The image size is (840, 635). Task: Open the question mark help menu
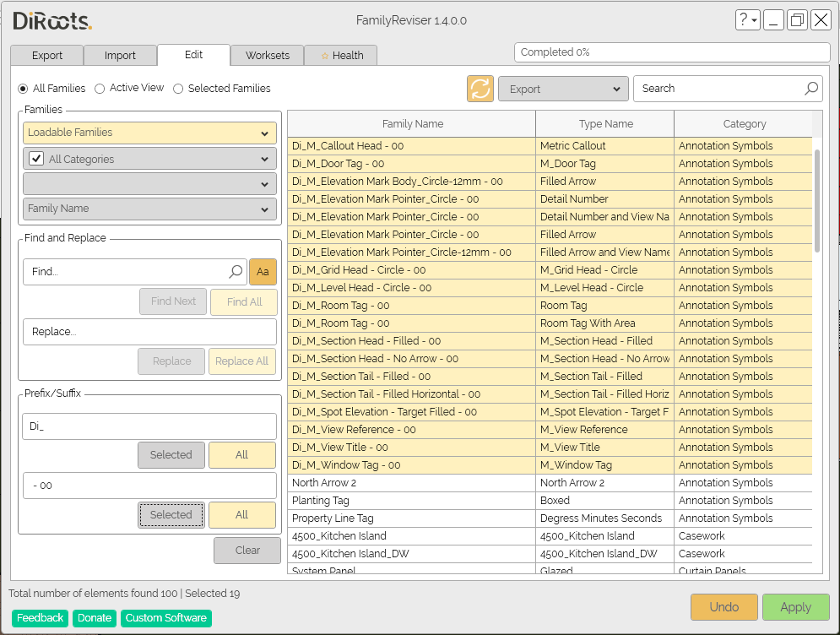747,20
